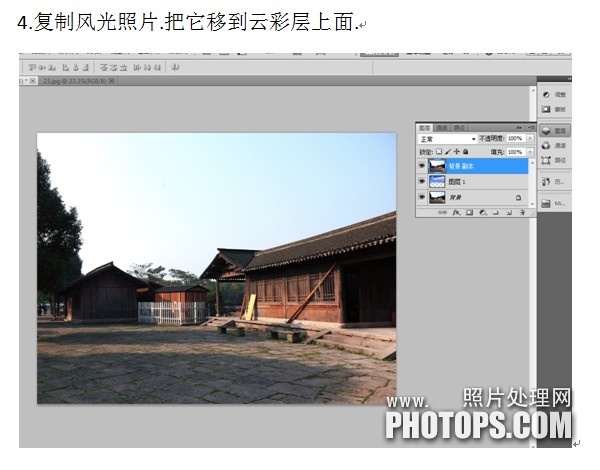Hide the 背景 副本 layer
This screenshot has width=600, height=470.
tap(422, 166)
